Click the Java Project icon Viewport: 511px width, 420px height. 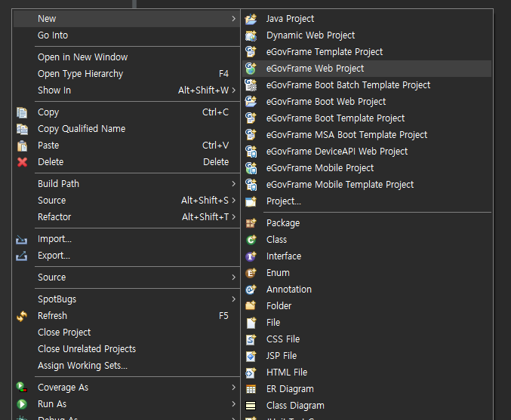[x=251, y=19]
